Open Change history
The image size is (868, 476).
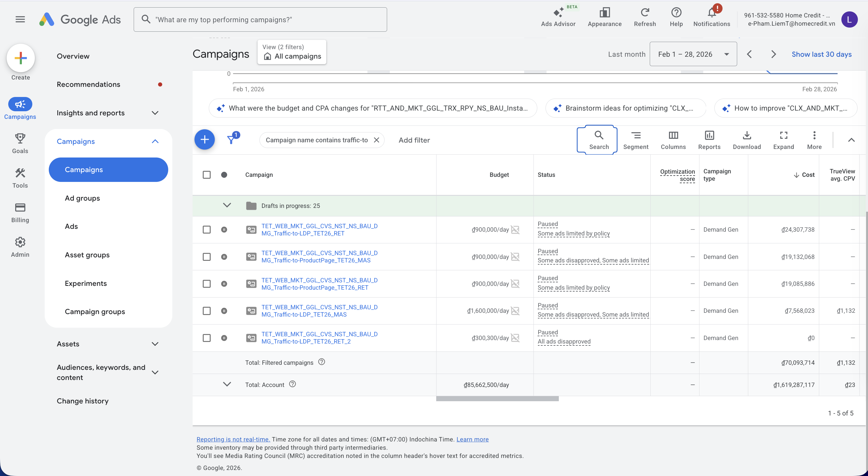[x=83, y=401]
